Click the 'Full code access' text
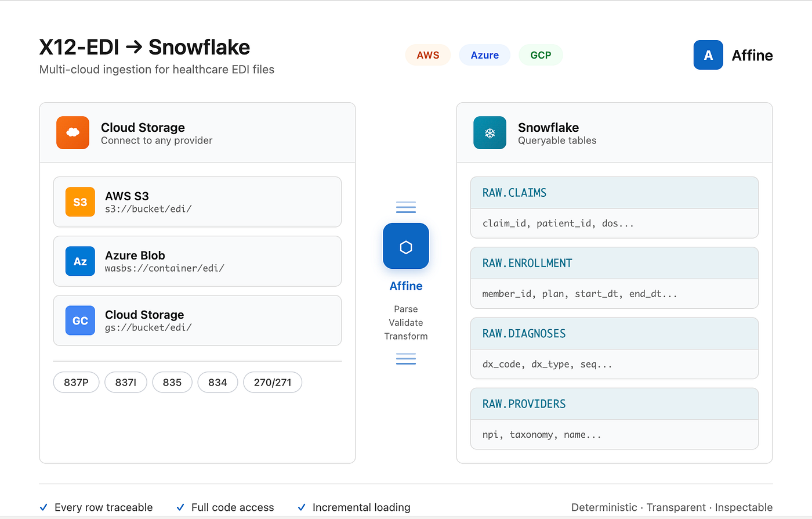Viewport: 812px width, 519px height. 233,507
